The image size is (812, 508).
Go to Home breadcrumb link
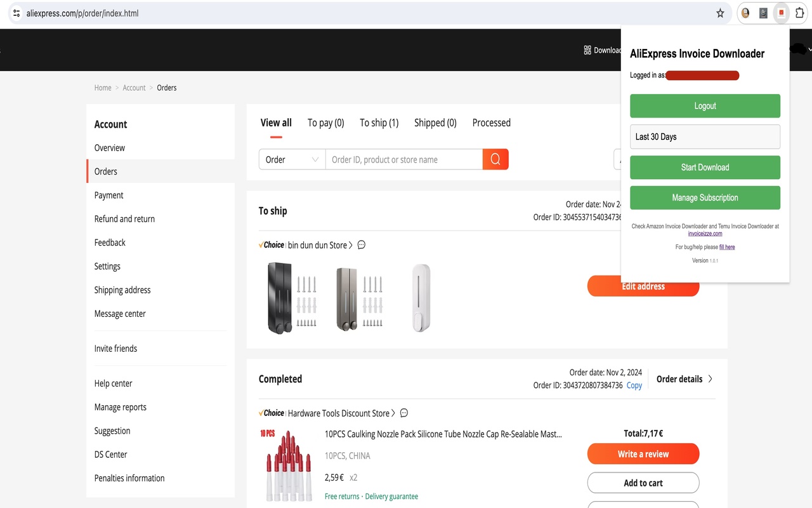click(x=103, y=88)
